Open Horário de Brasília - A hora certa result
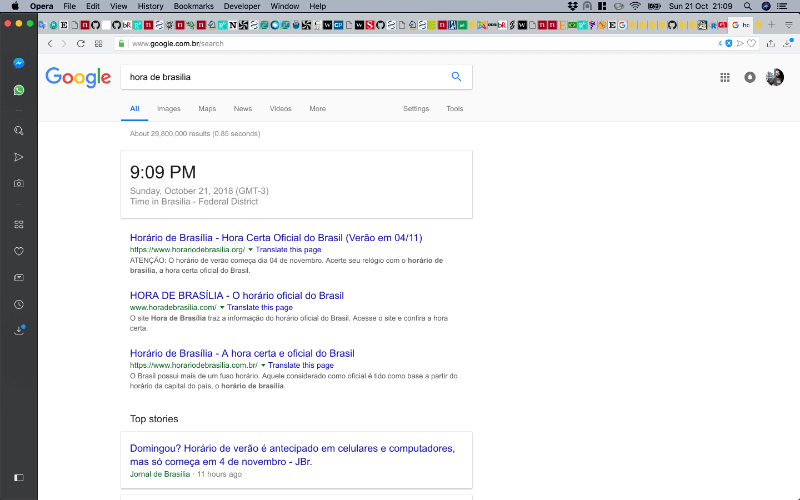The width and height of the screenshot is (800, 500). point(242,353)
